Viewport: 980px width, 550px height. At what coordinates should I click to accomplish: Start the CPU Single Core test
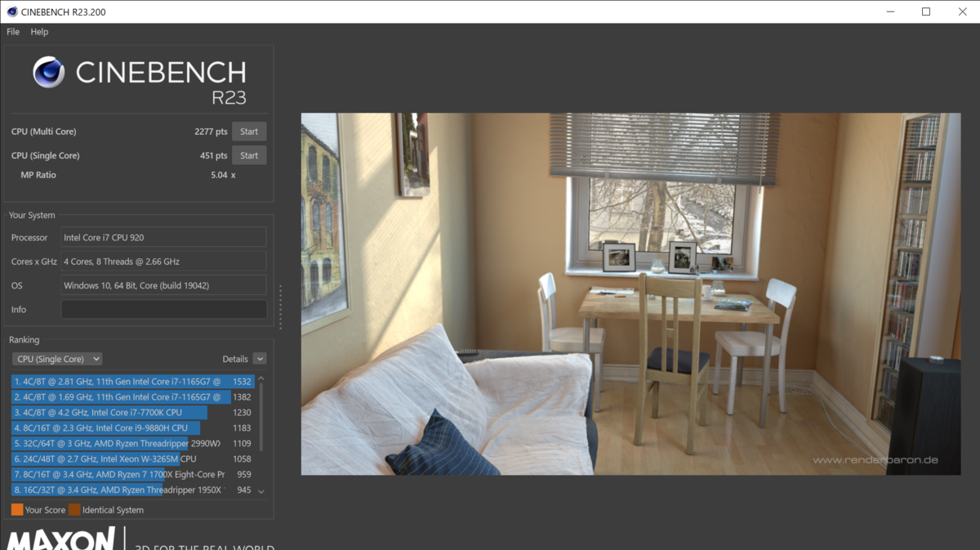click(249, 155)
